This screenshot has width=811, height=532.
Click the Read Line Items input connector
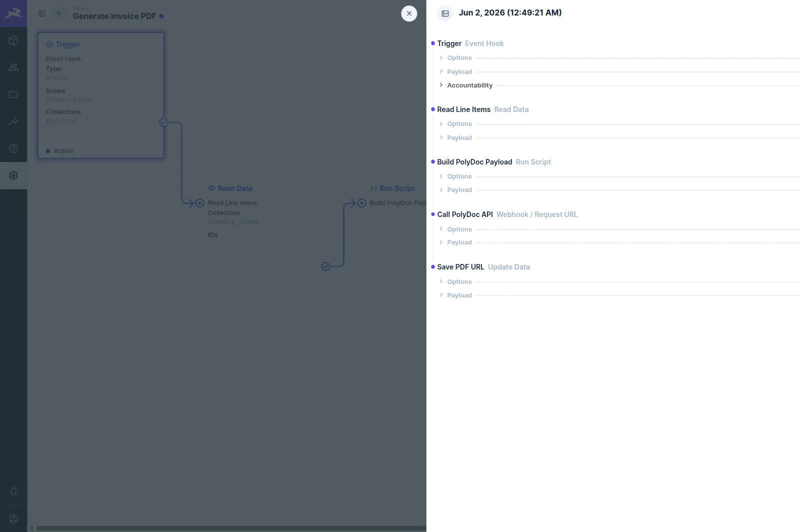pyautogui.click(x=199, y=203)
